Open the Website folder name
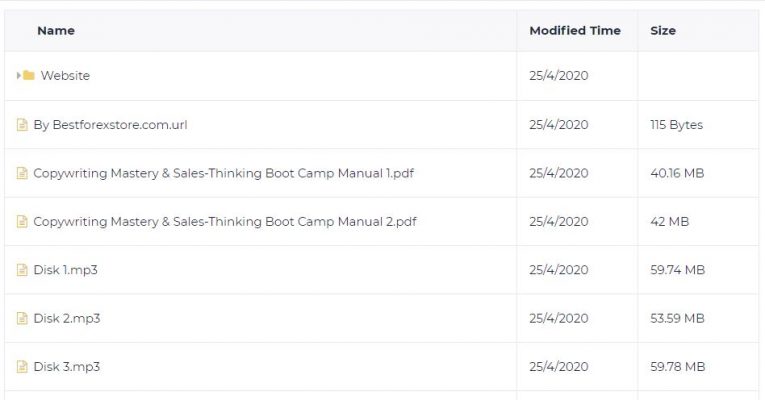The height and width of the screenshot is (400, 765). [x=65, y=76]
